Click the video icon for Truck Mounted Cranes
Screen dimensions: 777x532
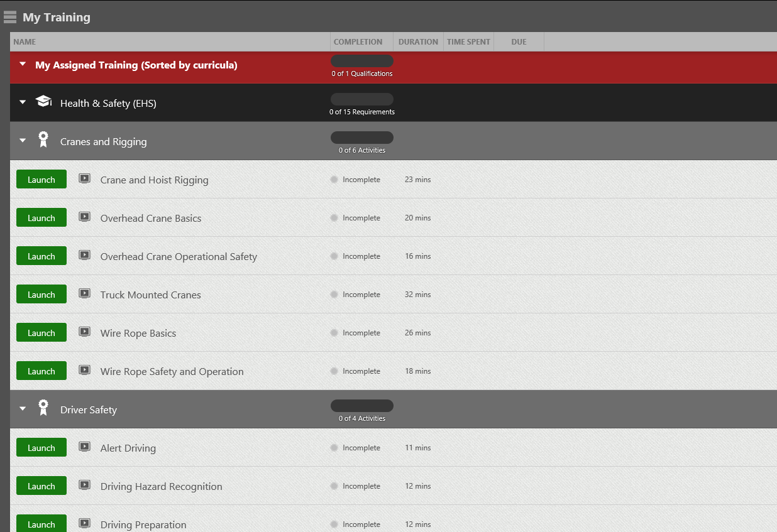85,294
